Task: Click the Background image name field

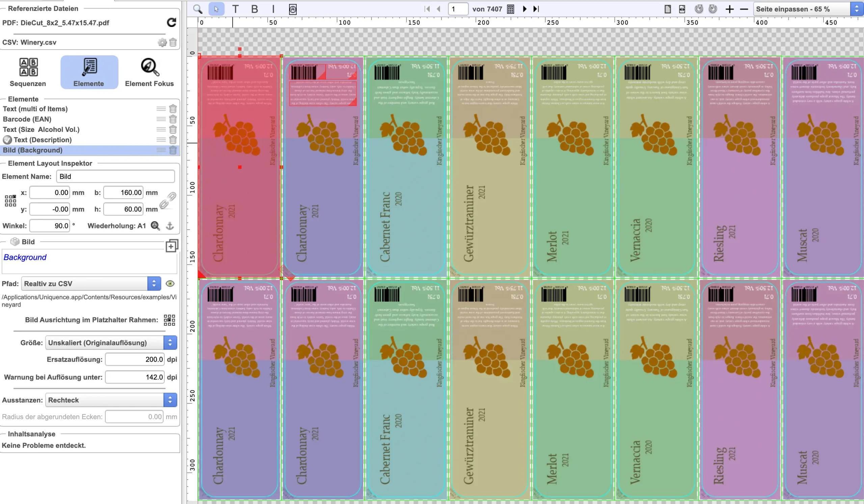Action: click(x=89, y=261)
